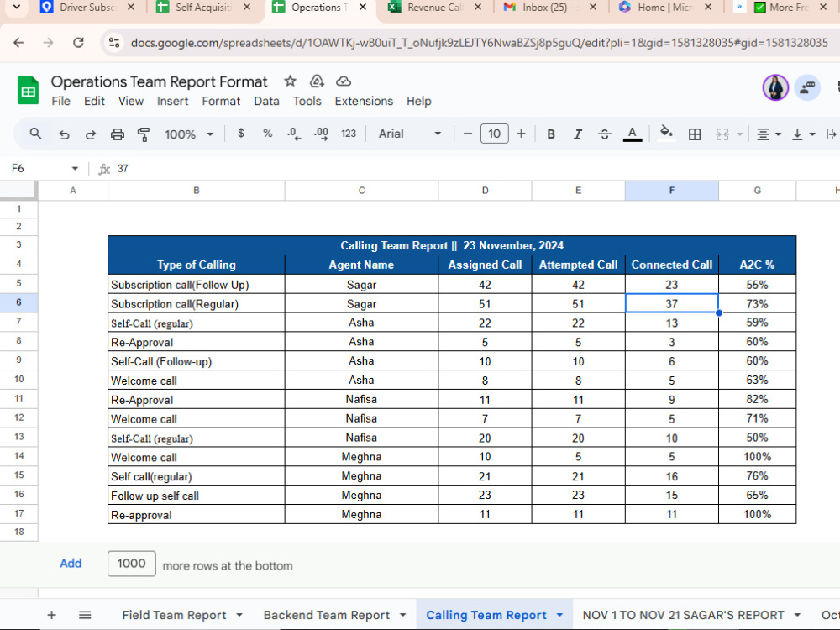The width and height of the screenshot is (840, 630).
Task: Click the formula bar showing 37
Action: [471, 169]
